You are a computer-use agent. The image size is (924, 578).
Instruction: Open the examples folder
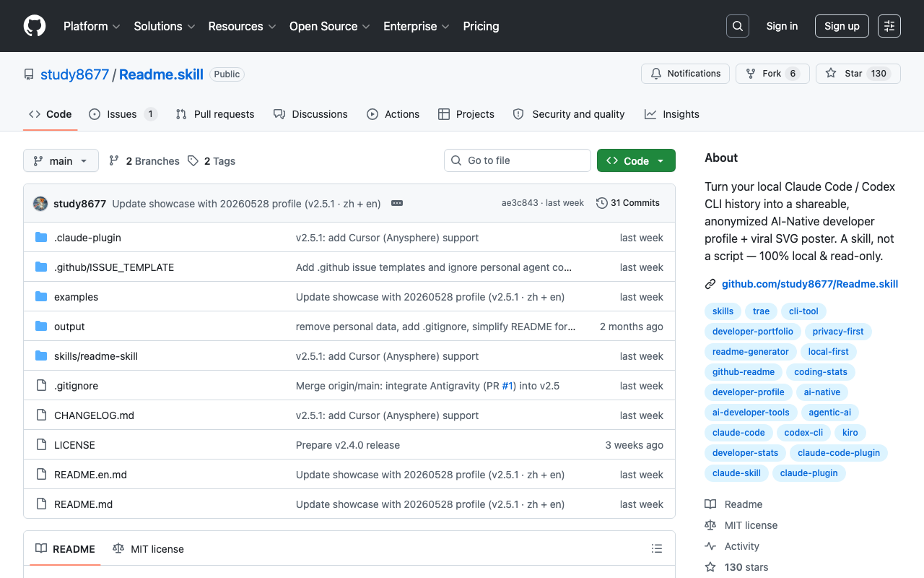point(76,297)
